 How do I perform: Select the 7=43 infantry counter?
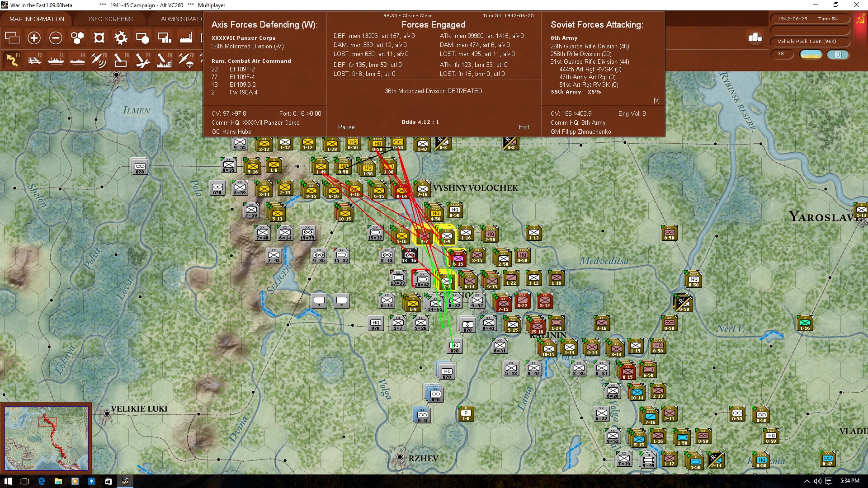(274, 255)
